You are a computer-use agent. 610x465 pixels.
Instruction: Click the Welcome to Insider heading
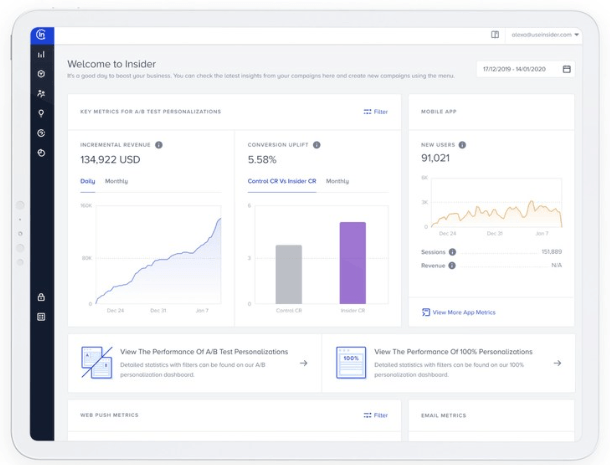pos(112,64)
